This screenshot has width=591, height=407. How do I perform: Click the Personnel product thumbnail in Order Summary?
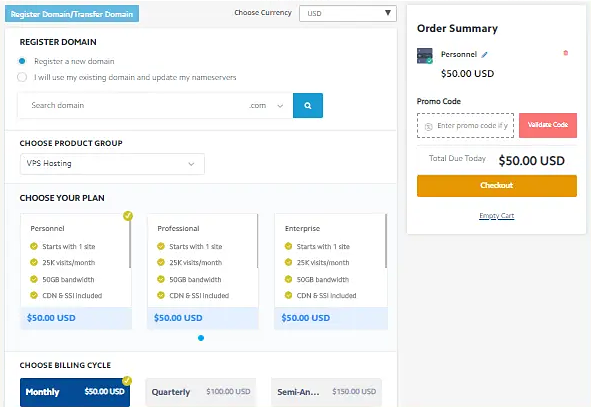425,56
